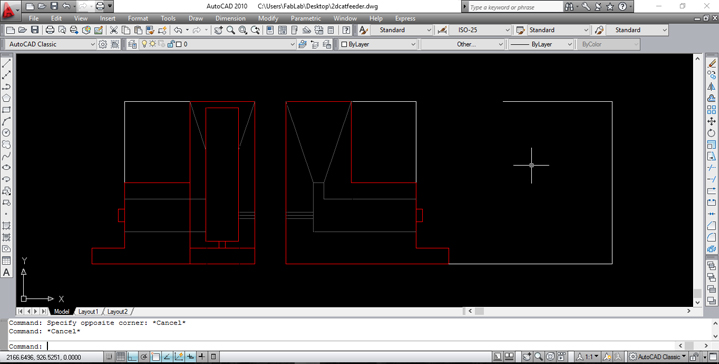This screenshot has width=719, height=364.
Task: Select the Rotate modify tool
Action: pos(711,133)
